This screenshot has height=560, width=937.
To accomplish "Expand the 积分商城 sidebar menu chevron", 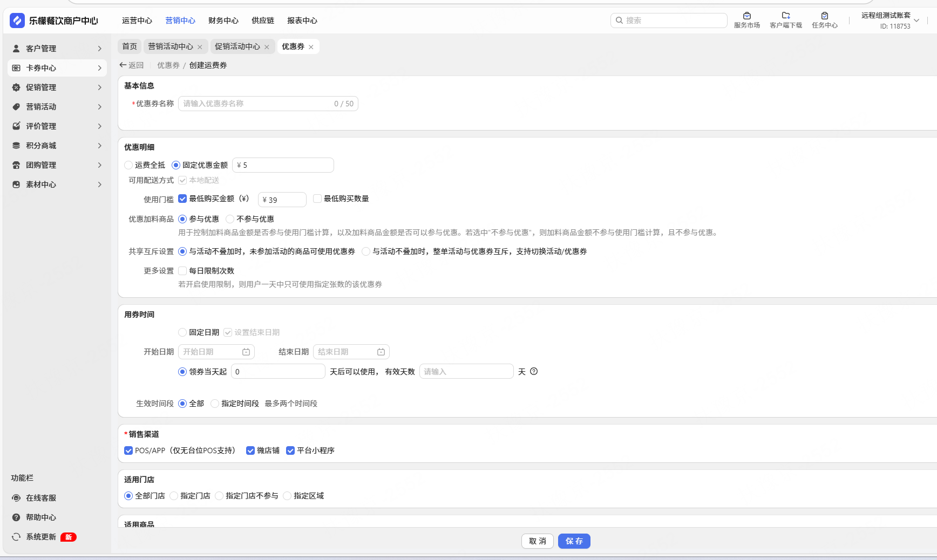I will click(100, 146).
